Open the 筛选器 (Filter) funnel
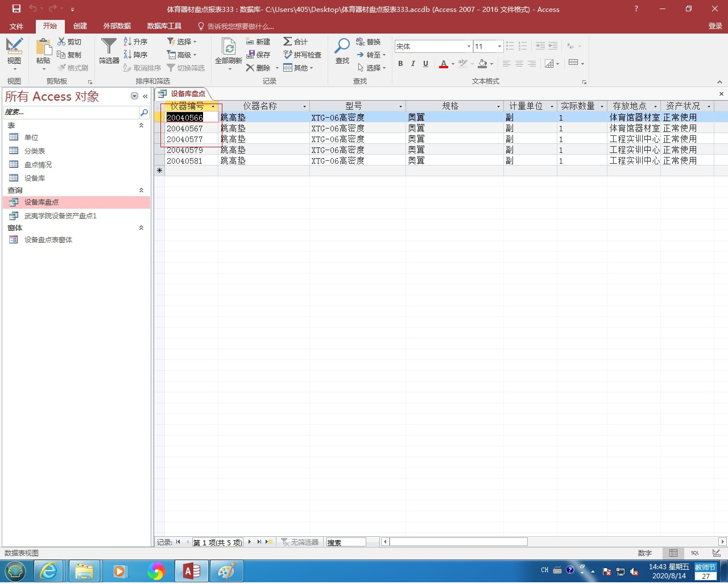 pos(109,51)
